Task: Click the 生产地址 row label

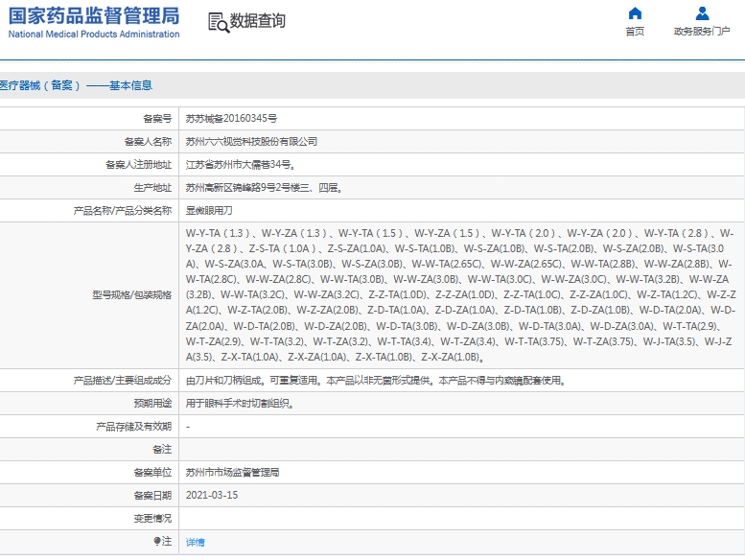Action: click(x=152, y=188)
